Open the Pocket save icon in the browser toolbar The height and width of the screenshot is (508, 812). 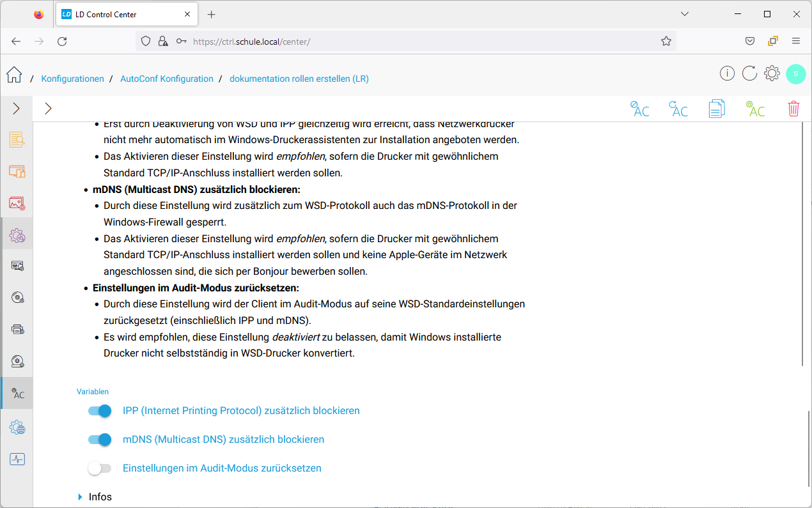click(x=750, y=41)
